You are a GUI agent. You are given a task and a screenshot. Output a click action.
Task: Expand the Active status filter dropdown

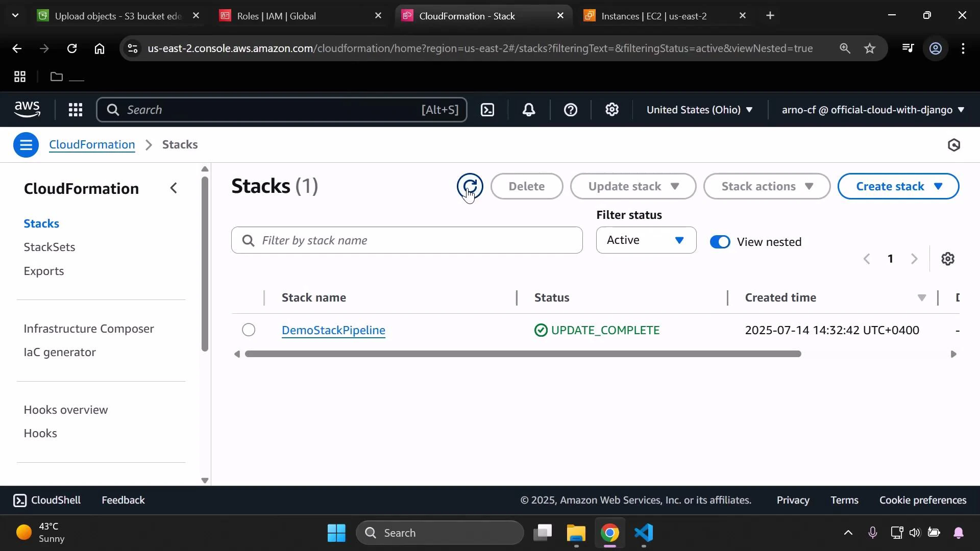click(x=645, y=240)
